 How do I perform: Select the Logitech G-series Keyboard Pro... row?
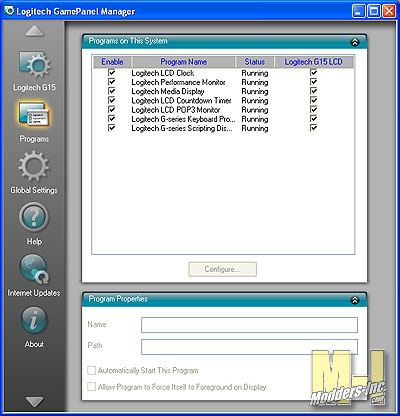[223, 119]
